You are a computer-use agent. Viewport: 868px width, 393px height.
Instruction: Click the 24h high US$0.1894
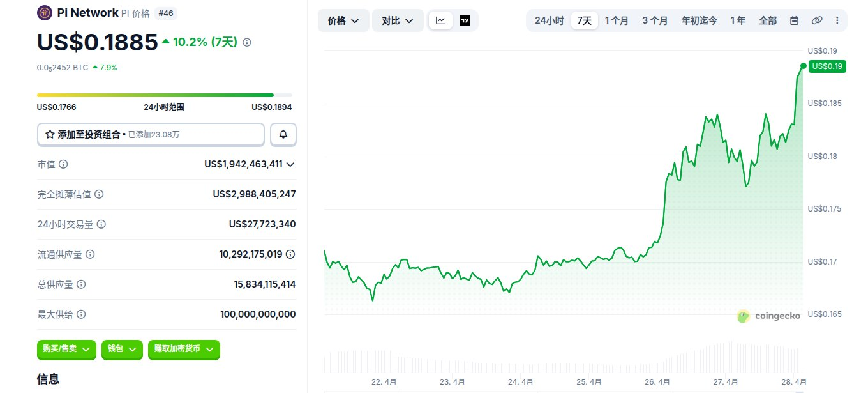(x=272, y=107)
